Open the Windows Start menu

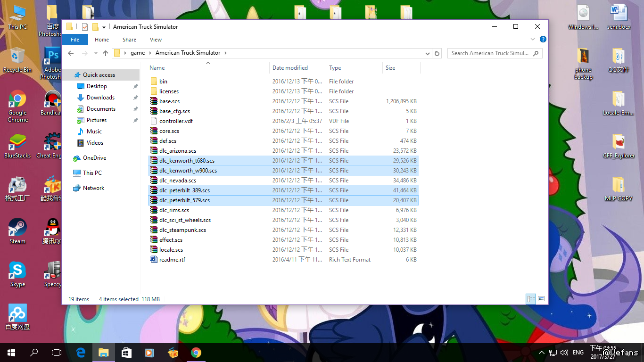point(11,352)
